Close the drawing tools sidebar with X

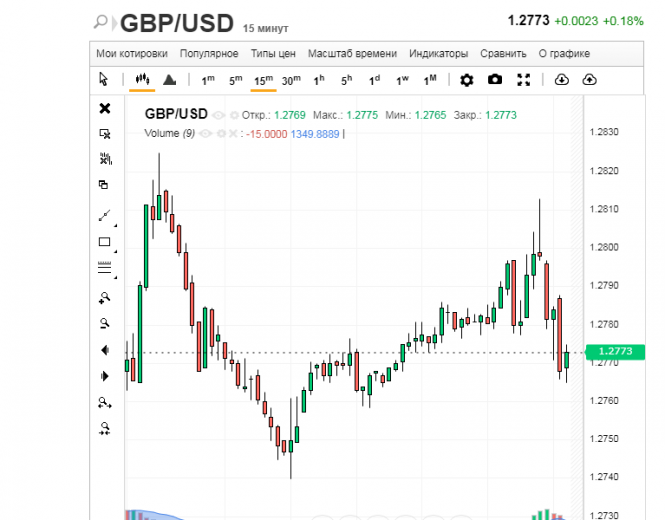105,109
